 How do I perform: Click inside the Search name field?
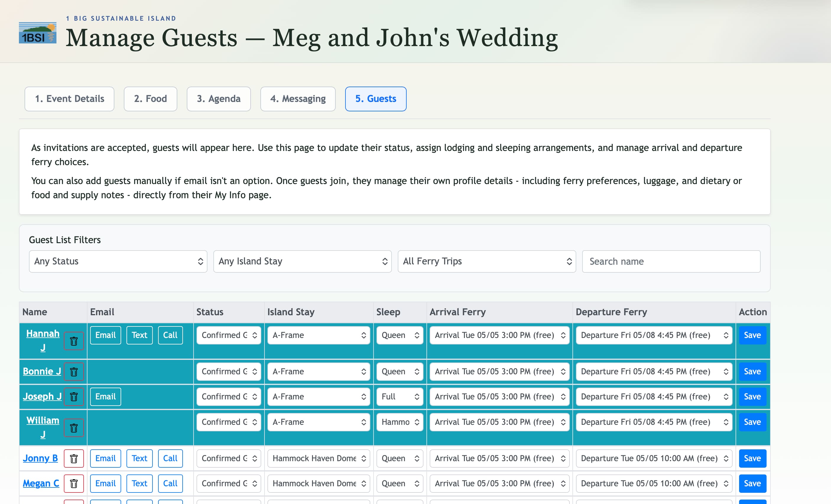click(x=671, y=261)
